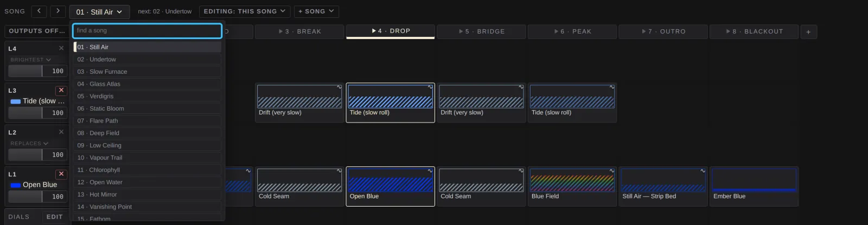The image size is (868, 225).
Task: Go to the previous song with left arrow
Action: [x=39, y=11]
